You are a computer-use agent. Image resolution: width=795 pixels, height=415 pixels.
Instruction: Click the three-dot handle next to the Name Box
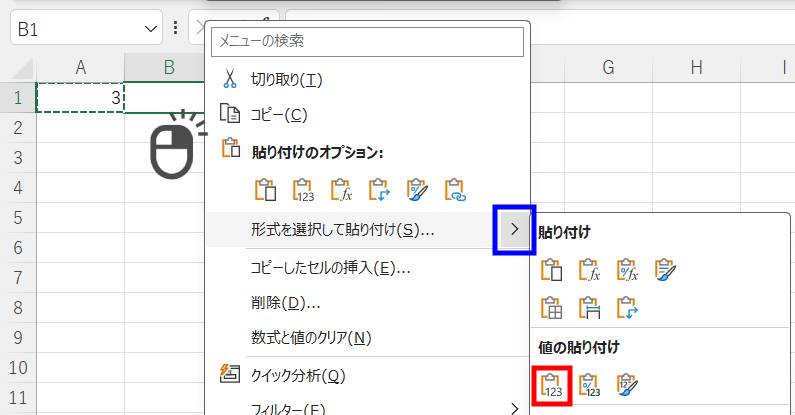click(175, 28)
